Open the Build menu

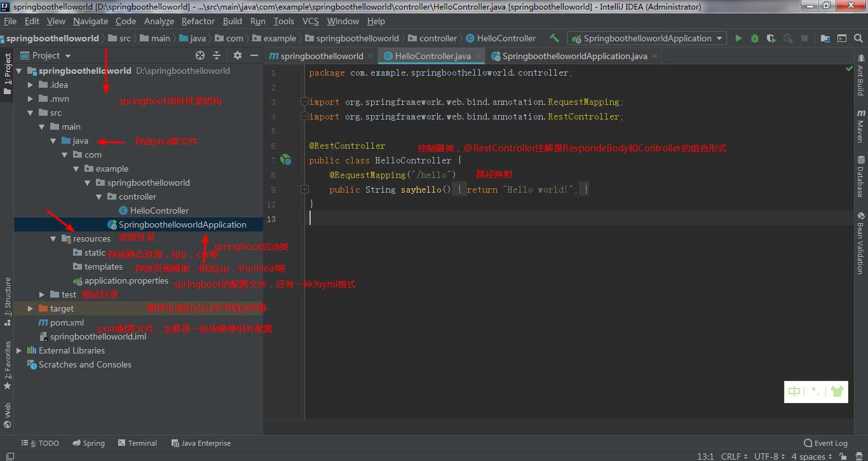pos(233,21)
